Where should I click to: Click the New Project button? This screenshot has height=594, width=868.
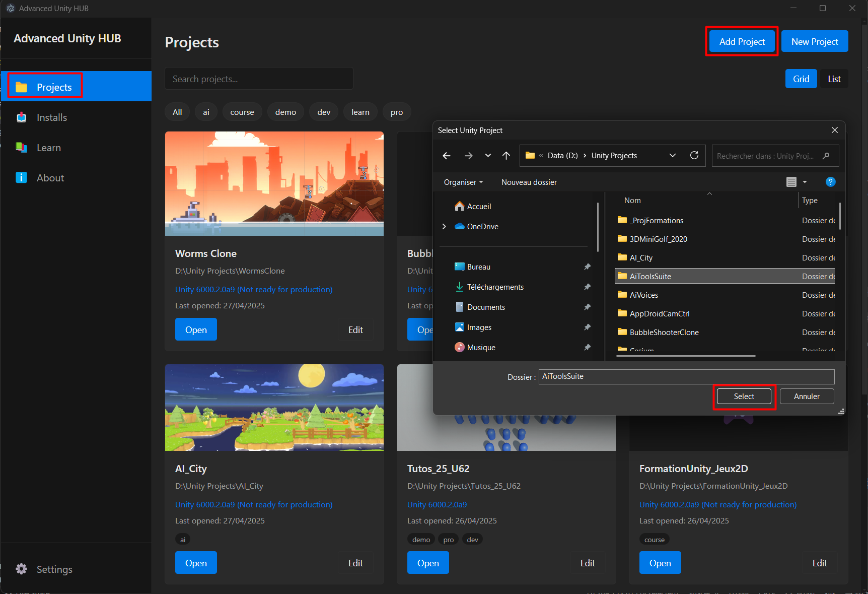tap(815, 41)
